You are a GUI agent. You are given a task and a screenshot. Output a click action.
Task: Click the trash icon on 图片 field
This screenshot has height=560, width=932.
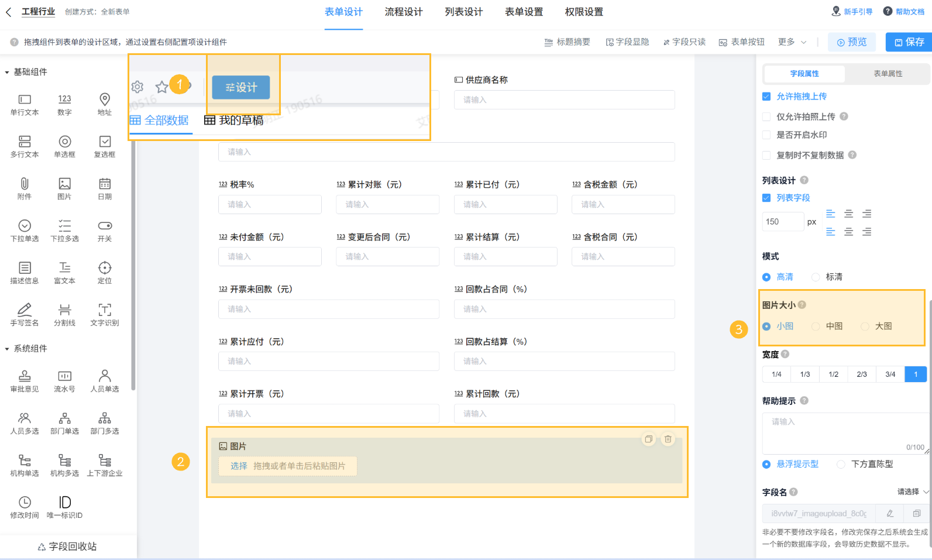pyautogui.click(x=668, y=439)
